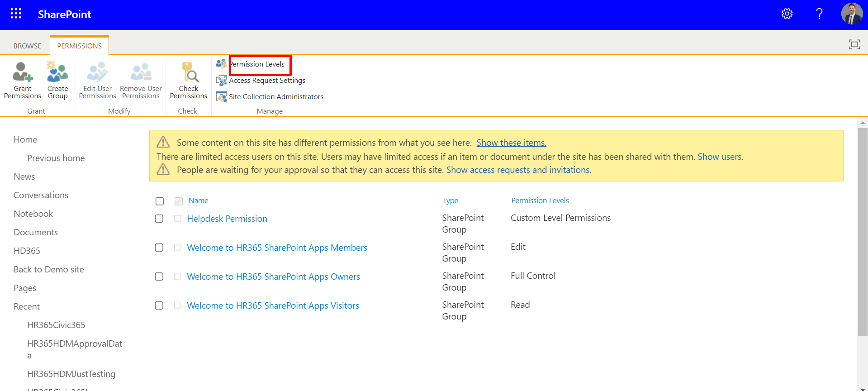Check the Helpdesk Permission row checkbox
The height and width of the screenshot is (391, 868).
point(159,219)
